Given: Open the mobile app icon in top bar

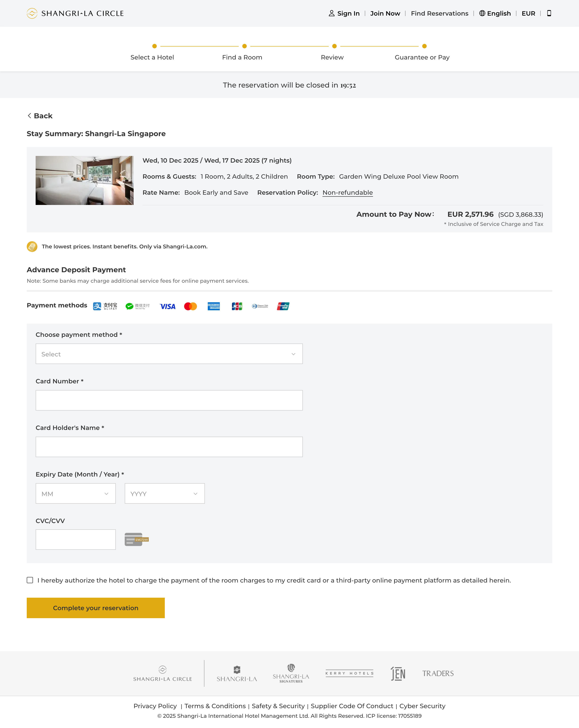Looking at the screenshot, I should pyautogui.click(x=549, y=13).
